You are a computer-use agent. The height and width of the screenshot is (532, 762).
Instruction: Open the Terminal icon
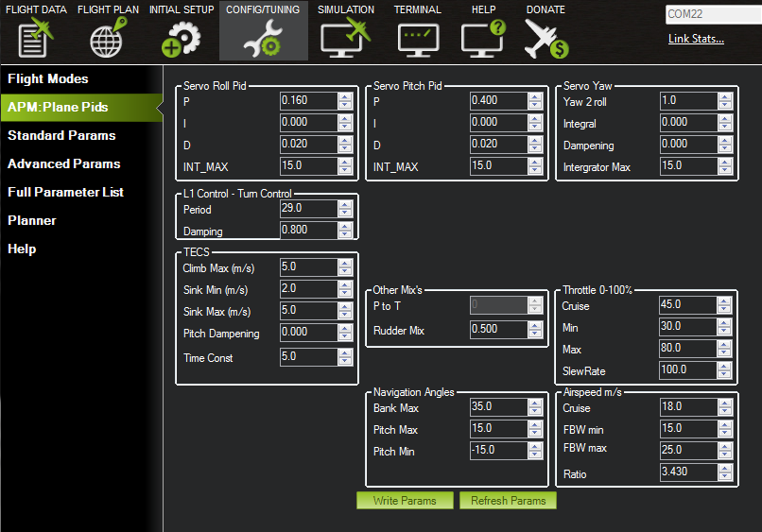[x=417, y=39]
